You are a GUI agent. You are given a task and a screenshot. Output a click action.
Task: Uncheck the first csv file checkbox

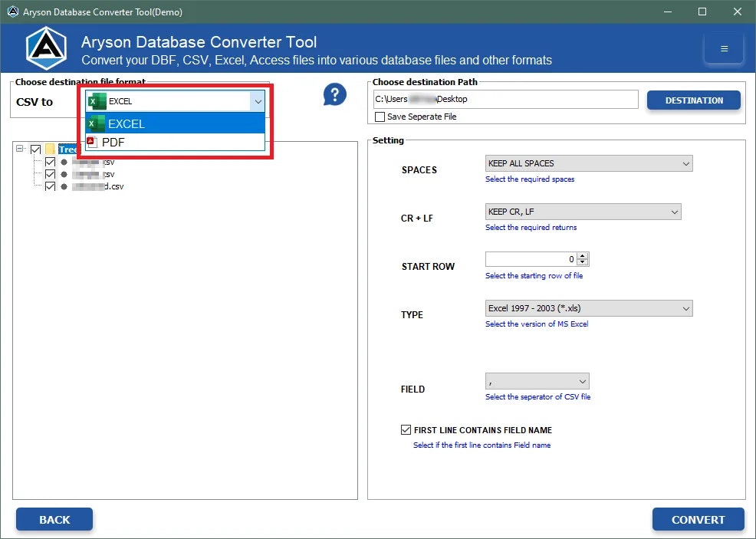point(50,162)
